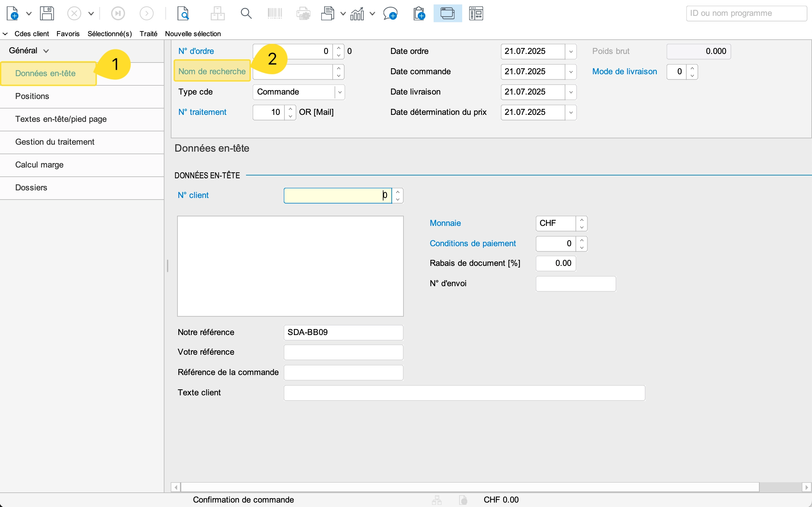812x507 pixels.
Task: Click the layout panel view icon
Action: [476, 14]
